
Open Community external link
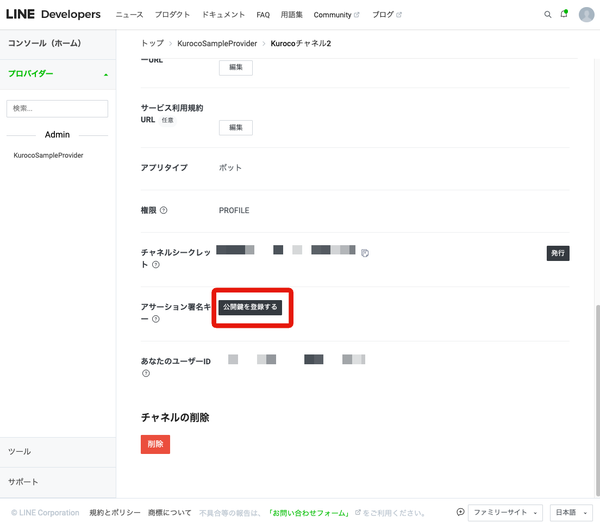tap(336, 15)
